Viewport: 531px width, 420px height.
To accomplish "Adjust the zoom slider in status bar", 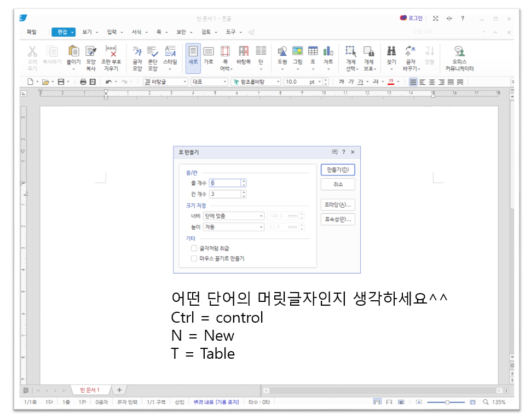I will [446, 401].
